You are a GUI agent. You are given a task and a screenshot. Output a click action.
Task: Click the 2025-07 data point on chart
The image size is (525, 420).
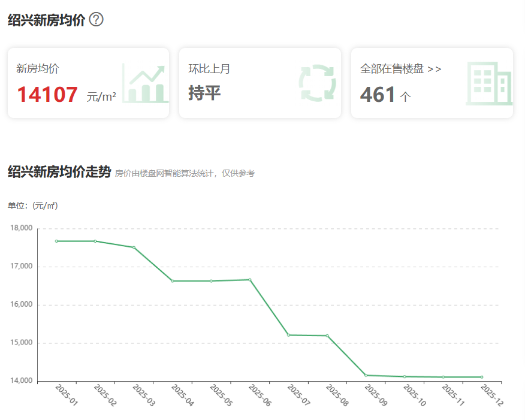click(x=288, y=335)
